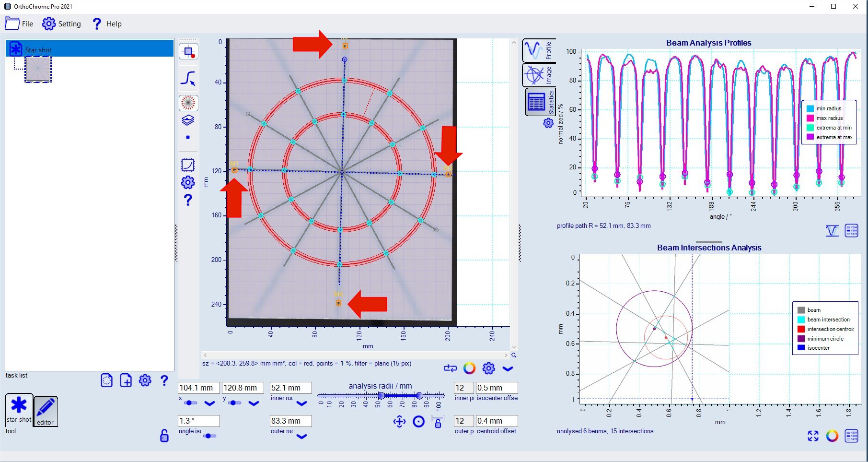The width and height of the screenshot is (868, 462).
Task: Select the profile curve pointer tool
Action: point(188,78)
